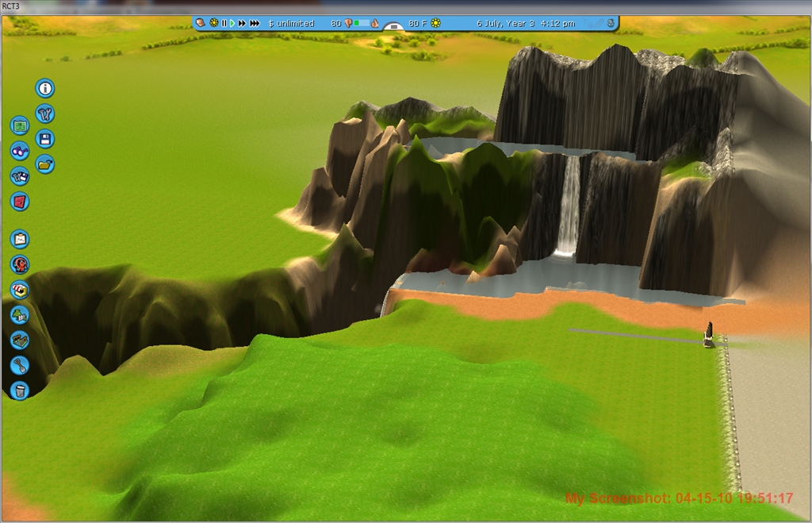Set game to fastest triple-arrow speed

[x=255, y=24]
